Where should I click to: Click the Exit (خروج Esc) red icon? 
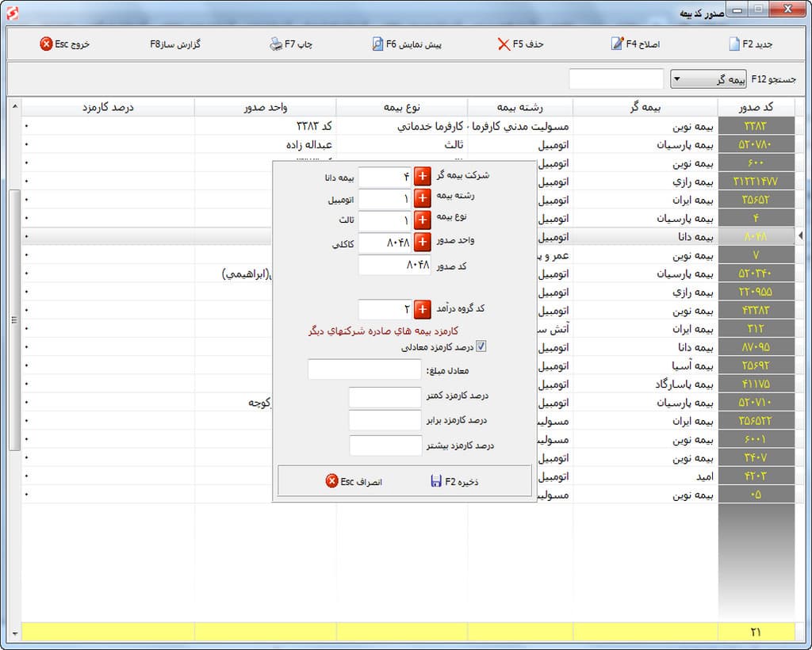pyautogui.click(x=47, y=44)
